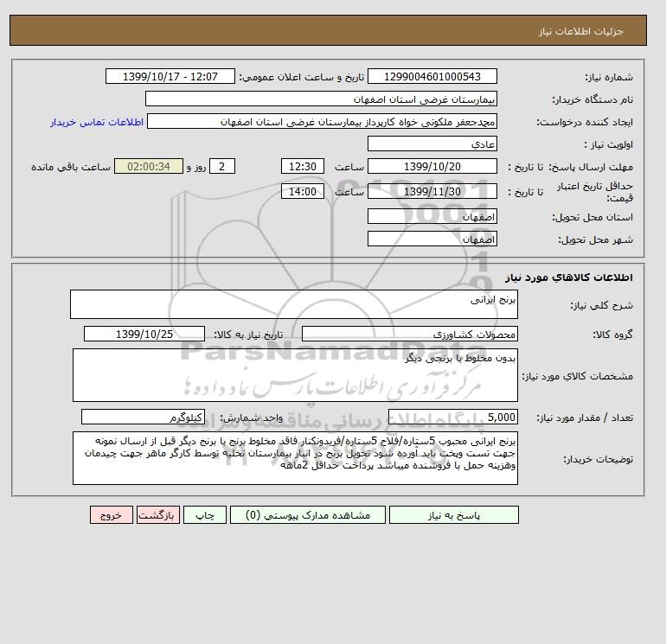Click the goods group field محصولات کشاورزی
Screen dimensions: 666x644
click(x=409, y=334)
